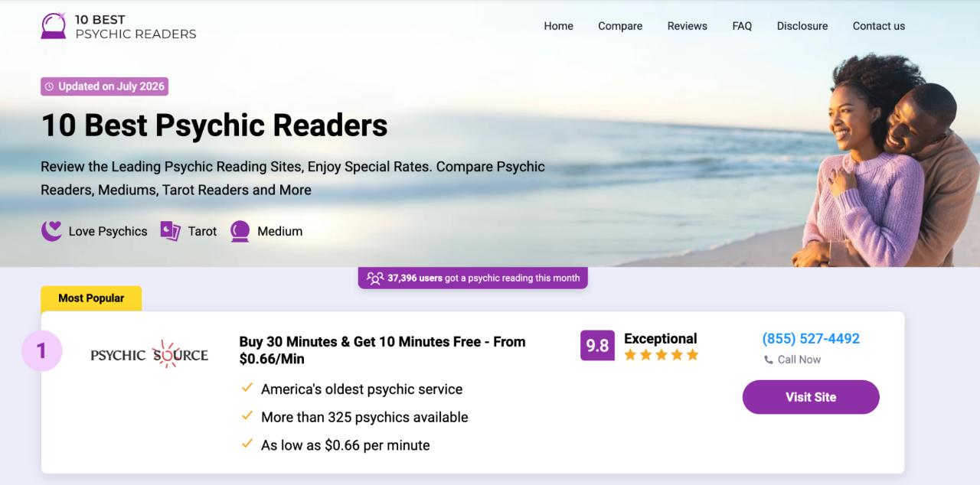Click the Psychic Source logo
Viewport: 980px width, 485px height.
click(x=149, y=354)
